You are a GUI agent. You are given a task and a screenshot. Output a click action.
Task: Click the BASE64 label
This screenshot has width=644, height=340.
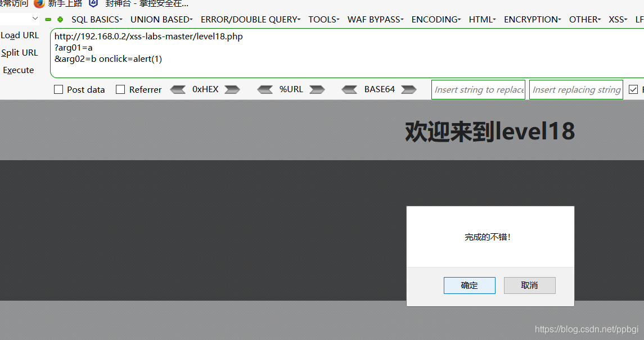coord(380,89)
